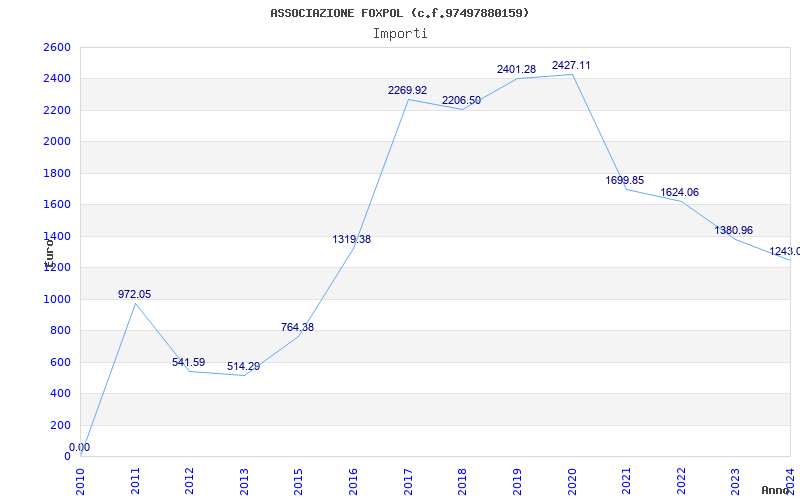This screenshot has height=500, width=800.
Task: Click the y-axis value 2600
Action: coord(57,47)
